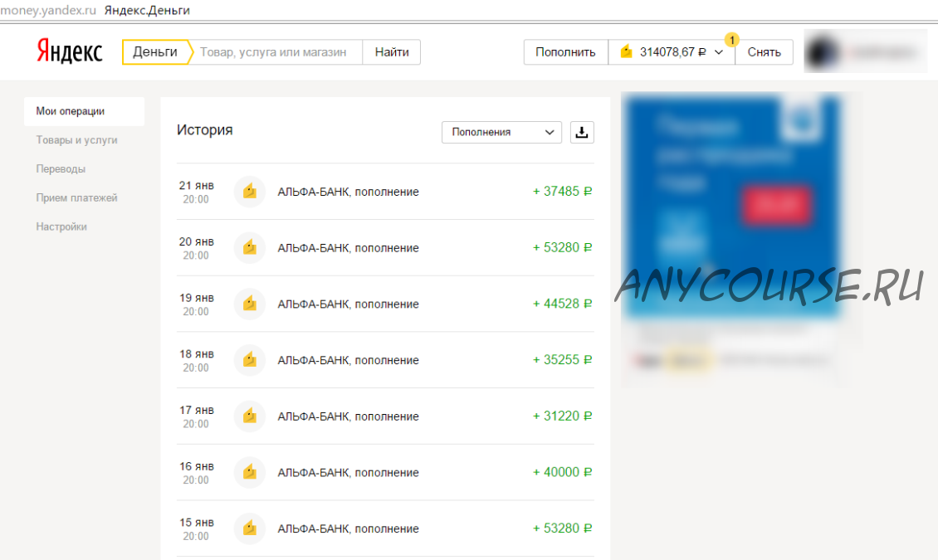
Task: Click wallet icon on 17 янв transaction
Action: [x=249, y=416]
